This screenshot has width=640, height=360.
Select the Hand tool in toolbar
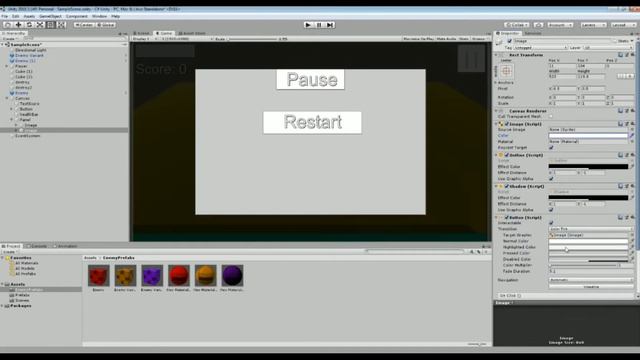pyautogui.click(x=8, y=25)
